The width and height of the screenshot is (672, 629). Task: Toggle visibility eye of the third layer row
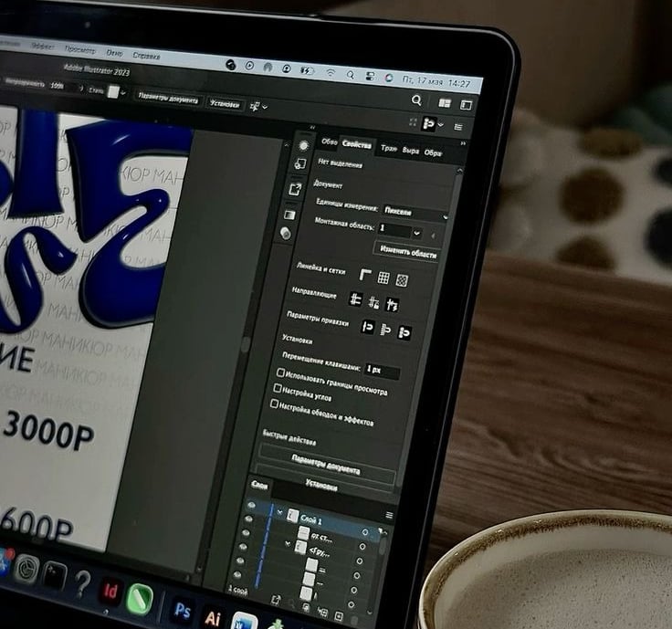coord(246,532)
